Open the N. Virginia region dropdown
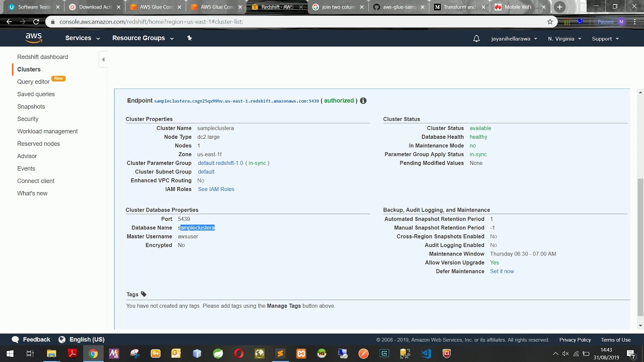This screenshot has width=644, height=362. point(565,39)
